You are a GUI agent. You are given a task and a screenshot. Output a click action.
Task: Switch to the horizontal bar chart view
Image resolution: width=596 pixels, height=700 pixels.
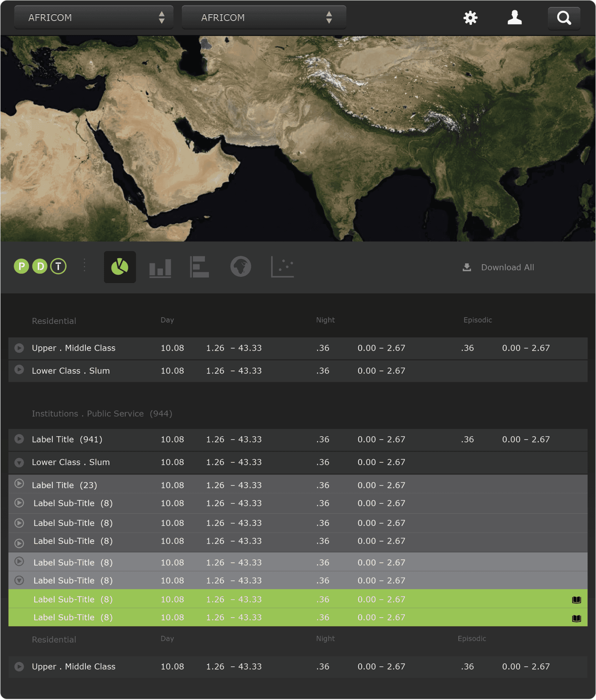click(200, 267)
